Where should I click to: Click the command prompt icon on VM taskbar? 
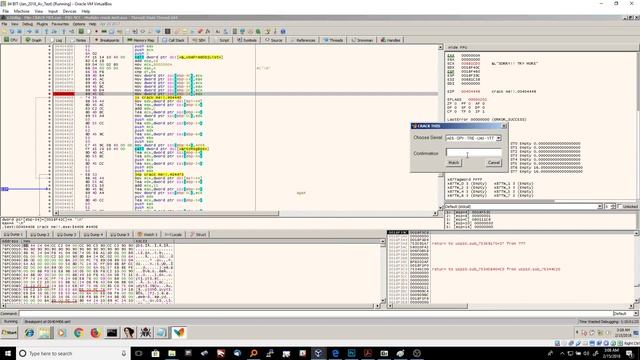[x=112, y=333]
